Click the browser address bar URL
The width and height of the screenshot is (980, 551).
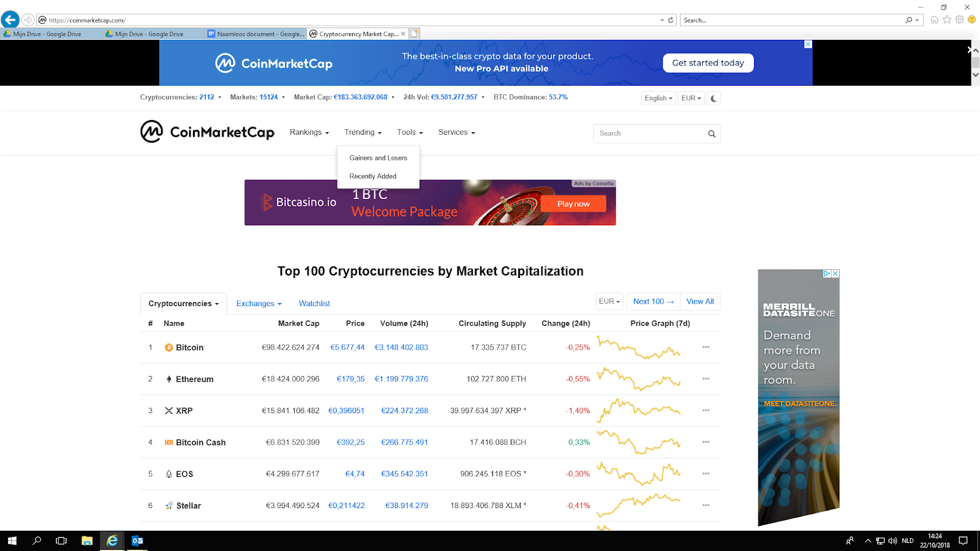tap(87, 20)
